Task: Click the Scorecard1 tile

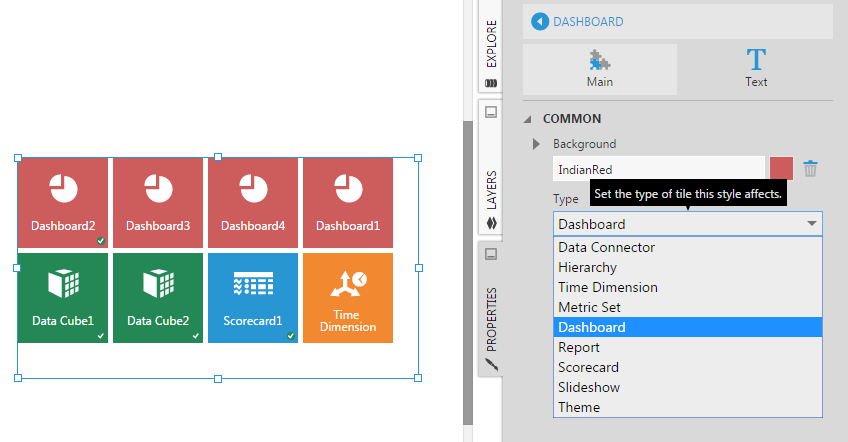Action: coord(252,298)
